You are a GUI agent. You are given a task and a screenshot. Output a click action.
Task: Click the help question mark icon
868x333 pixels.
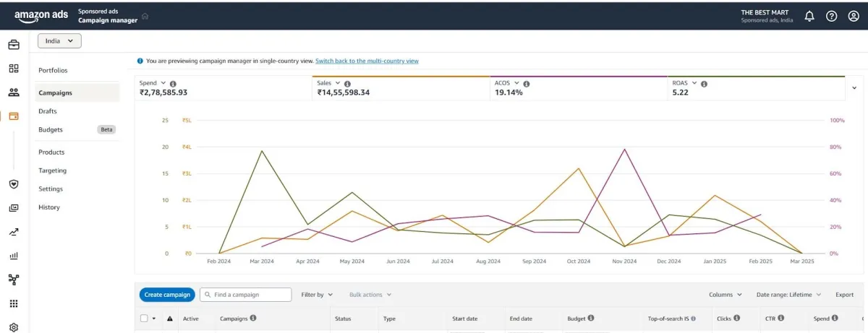(x=832, y=16)
